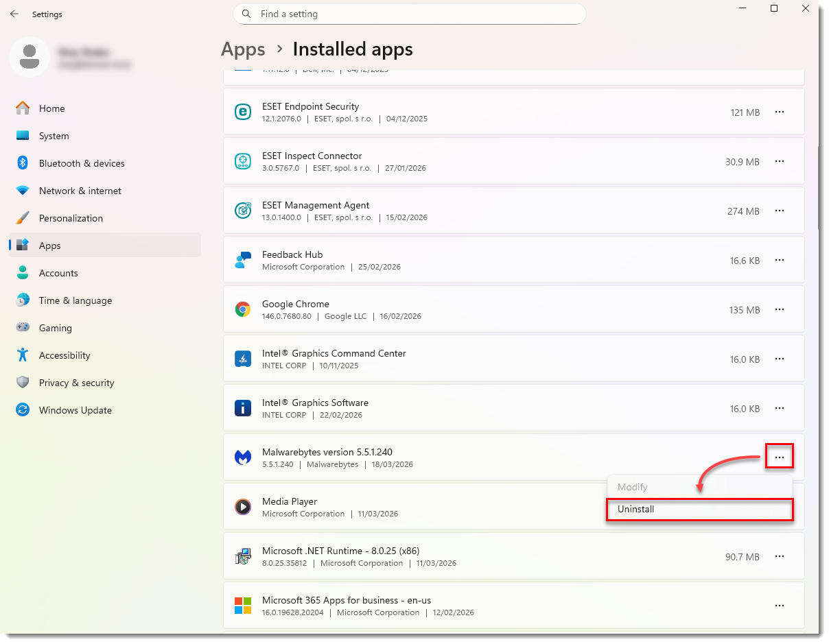
Task: Open more options for Google Chrome
Action: pos(780,309)
